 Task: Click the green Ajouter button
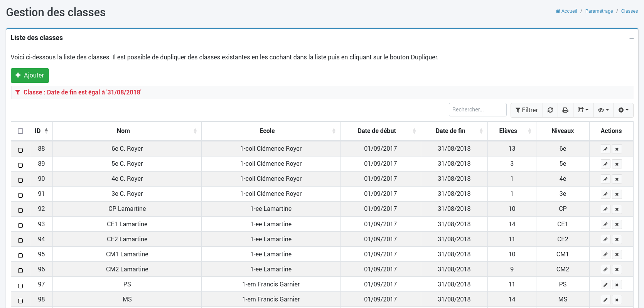point(30,76)
